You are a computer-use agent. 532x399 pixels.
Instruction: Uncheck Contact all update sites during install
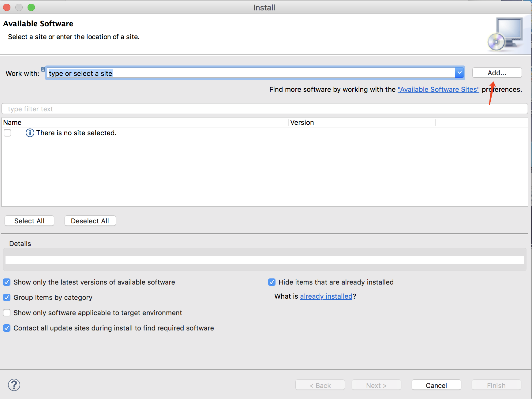(7, 328)
